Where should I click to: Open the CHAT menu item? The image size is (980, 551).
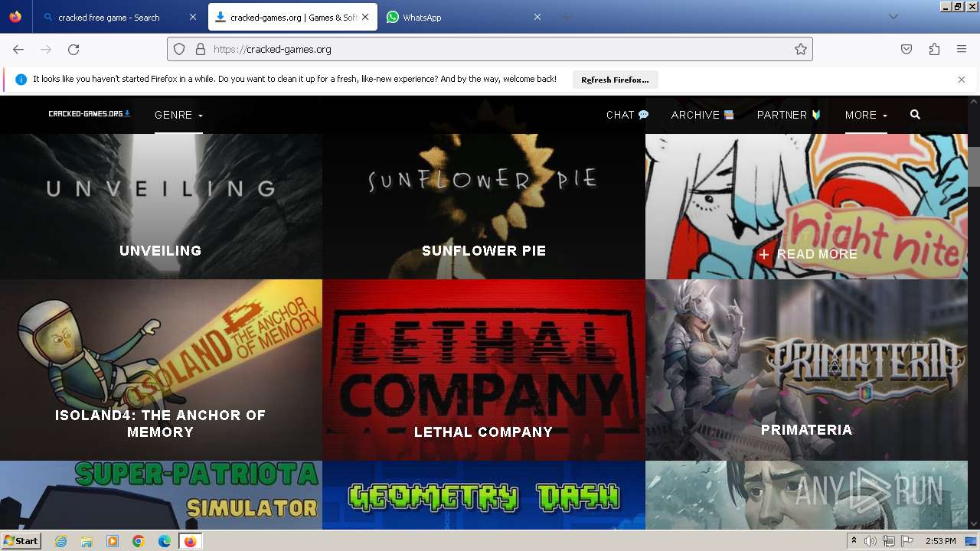pyautogui.click(x=627, y=115)
